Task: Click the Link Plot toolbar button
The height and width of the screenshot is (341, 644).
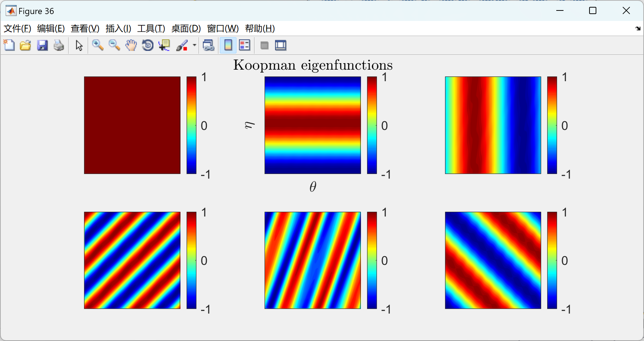Action: tap(208, 45)
